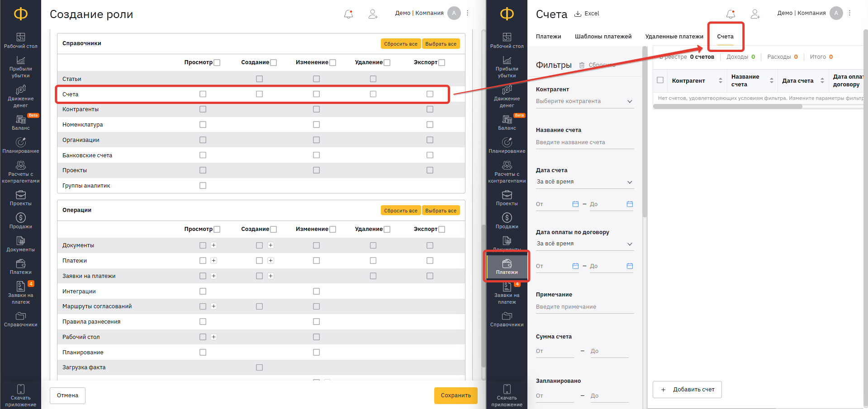This screenshot has width=868, height=409.
Task: Click add user icon in Счета header
Action: 755,14
